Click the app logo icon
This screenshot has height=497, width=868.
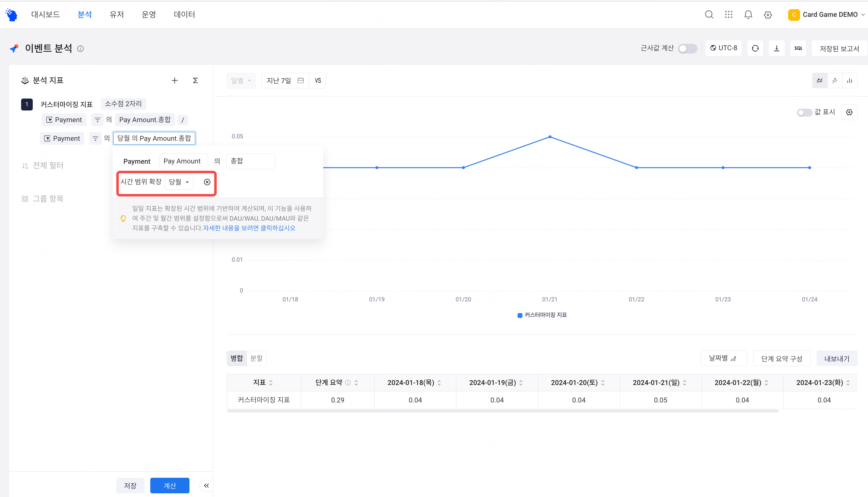point(11,15)
